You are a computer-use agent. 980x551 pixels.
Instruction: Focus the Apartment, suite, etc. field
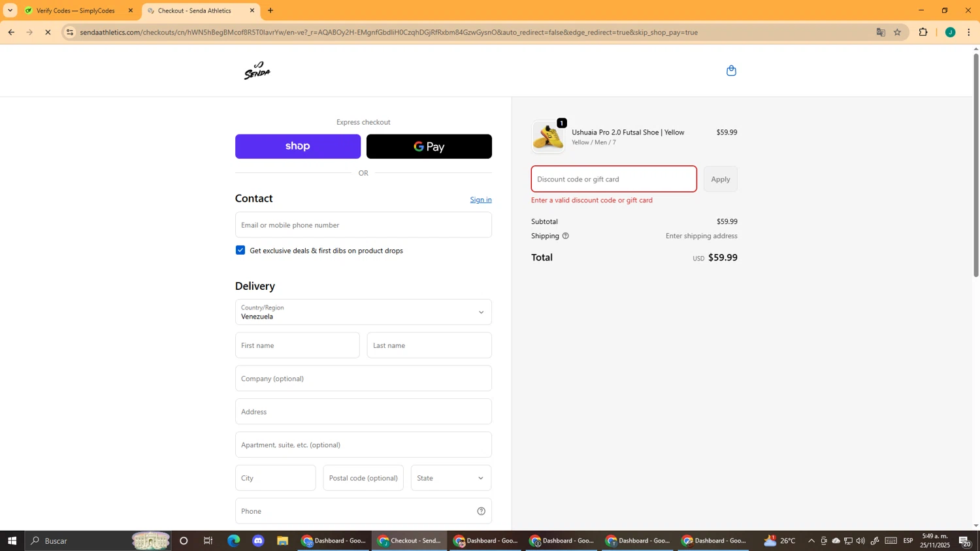tap(363, 445)
